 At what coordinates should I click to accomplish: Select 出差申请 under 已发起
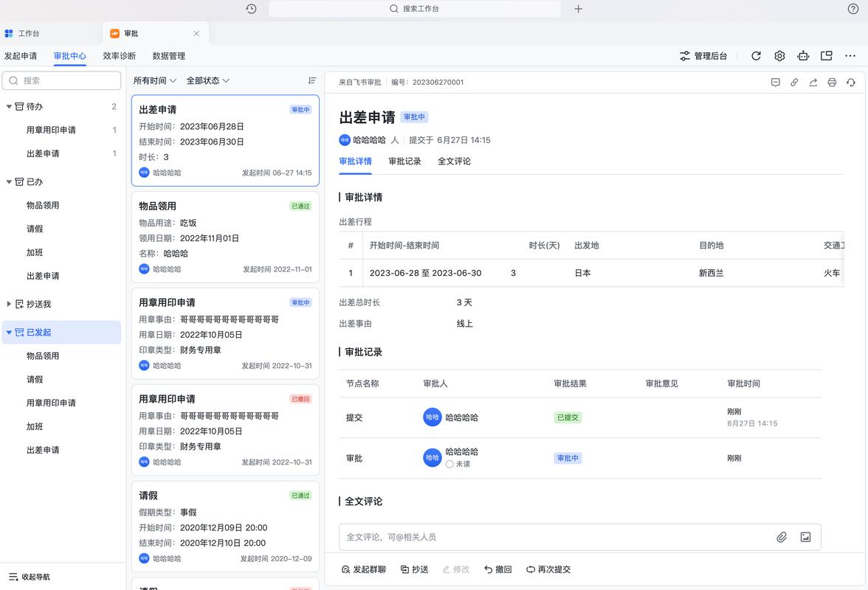click(x=61, y=450)
